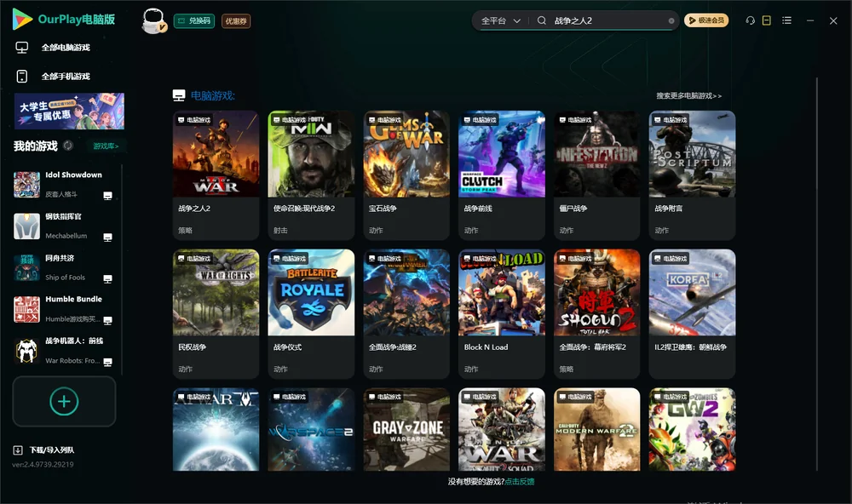The height and width of the screenshot is (504, 852).
Task: Open the 使命召唤:现代战争2 game card
Action: (x=311, y=175)
